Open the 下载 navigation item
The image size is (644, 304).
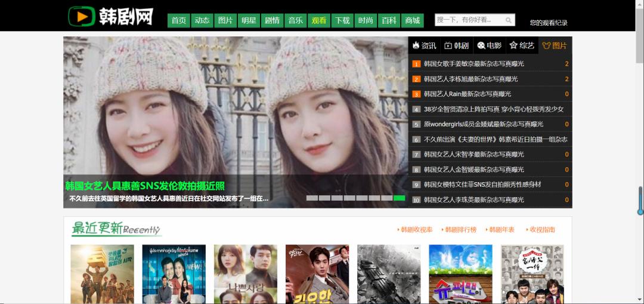[x=342, y=20]
